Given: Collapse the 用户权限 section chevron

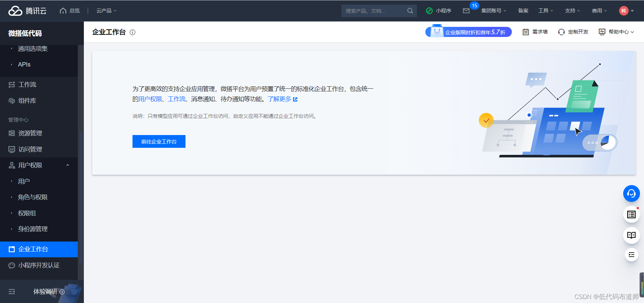Looking at the screenshot, I should pyautogui.click(x=67, y=165).
